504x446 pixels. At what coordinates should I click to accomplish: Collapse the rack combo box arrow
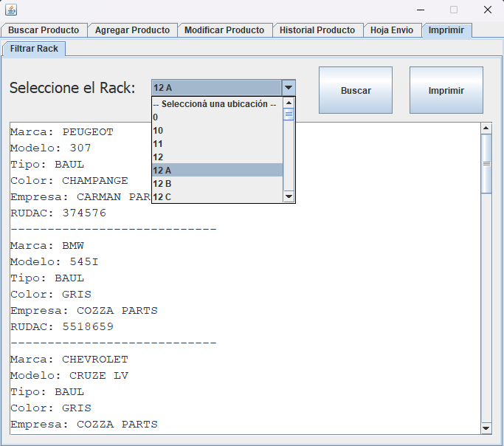(289, 87)
